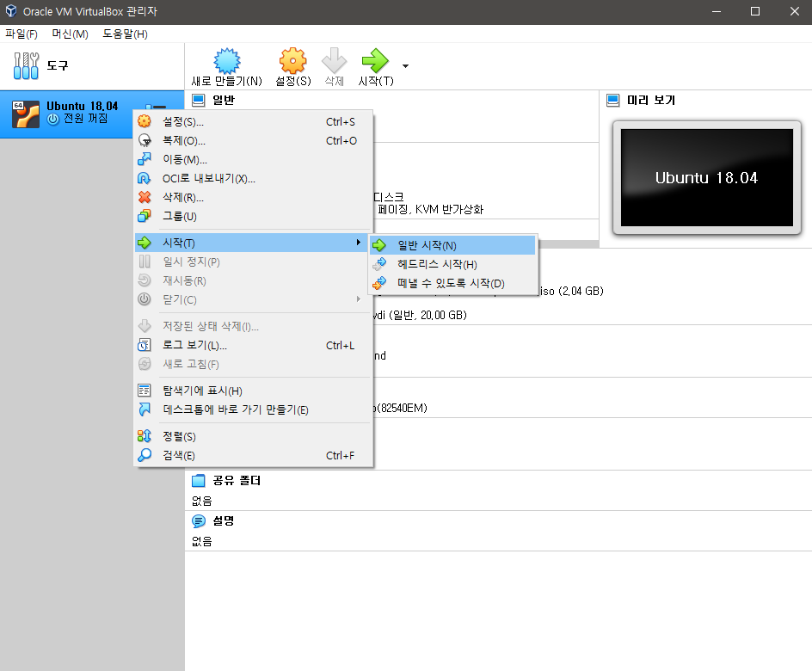
Task: Click the red X 삭제(R) icon
Action: pos(145,197)
